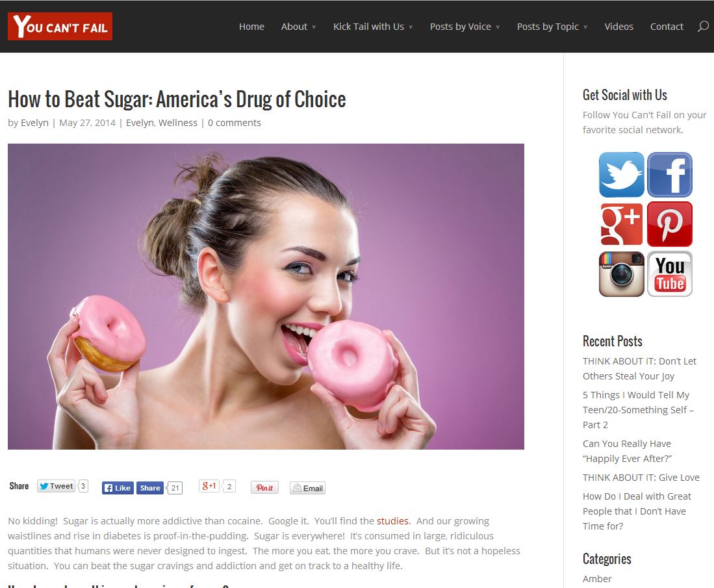Open the Facebook social icon
The image size is (714, 588).
pos(669,174)
